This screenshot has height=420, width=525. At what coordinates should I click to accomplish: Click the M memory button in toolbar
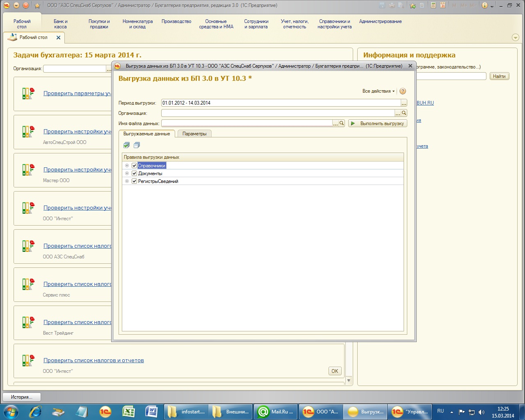[x=454, y=5]
